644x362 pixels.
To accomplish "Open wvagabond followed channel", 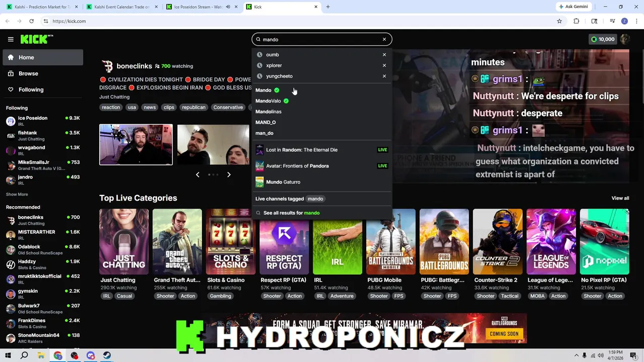I will point(43,150).
